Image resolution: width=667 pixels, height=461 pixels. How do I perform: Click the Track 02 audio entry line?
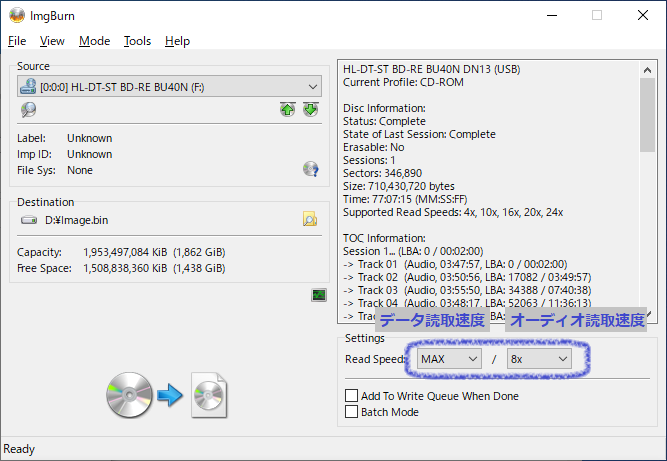(x=467, y=277)
